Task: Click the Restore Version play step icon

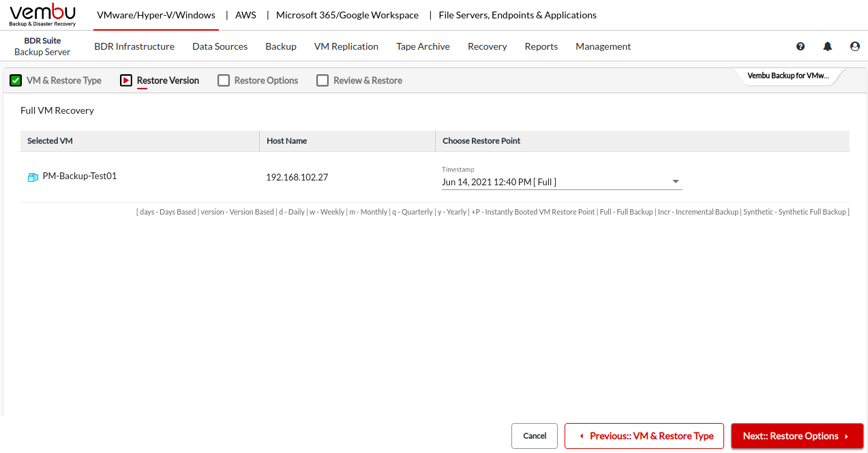Action: (126, 80)
